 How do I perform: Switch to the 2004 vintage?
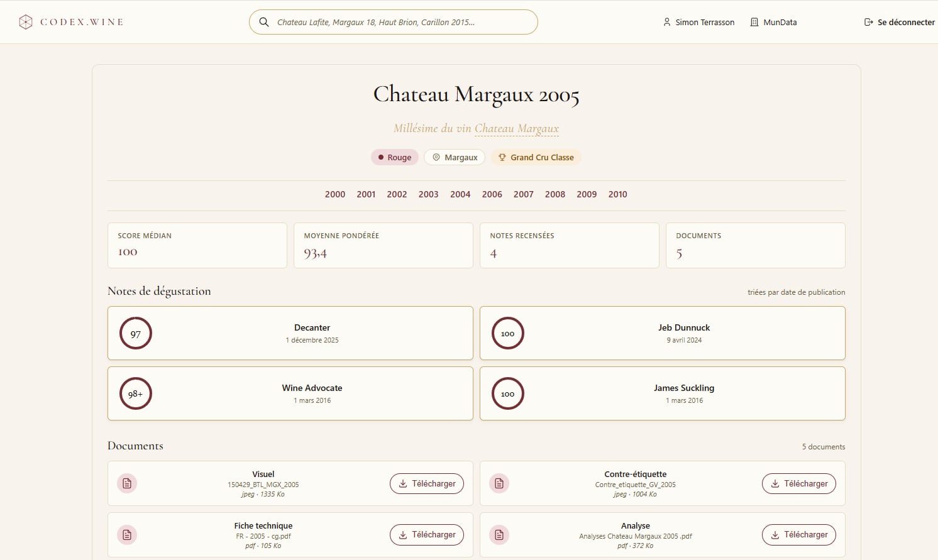point(460,194)
